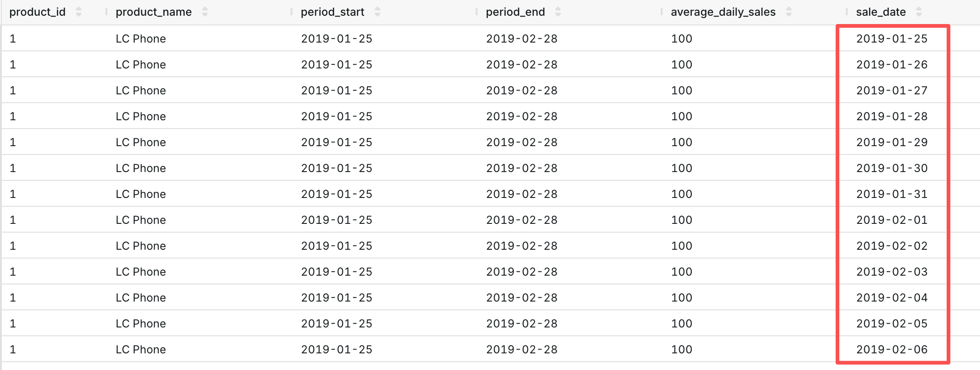The width and height of the screenshot is (980, 370).
Task: Click the sale_date cell showing 2019-01-31
Action: 892,194
